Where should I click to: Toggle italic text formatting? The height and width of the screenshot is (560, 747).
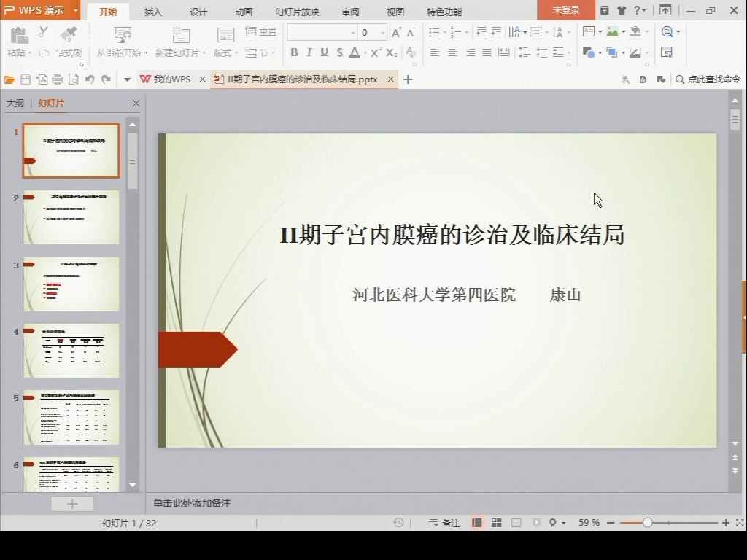coord(309,52)
